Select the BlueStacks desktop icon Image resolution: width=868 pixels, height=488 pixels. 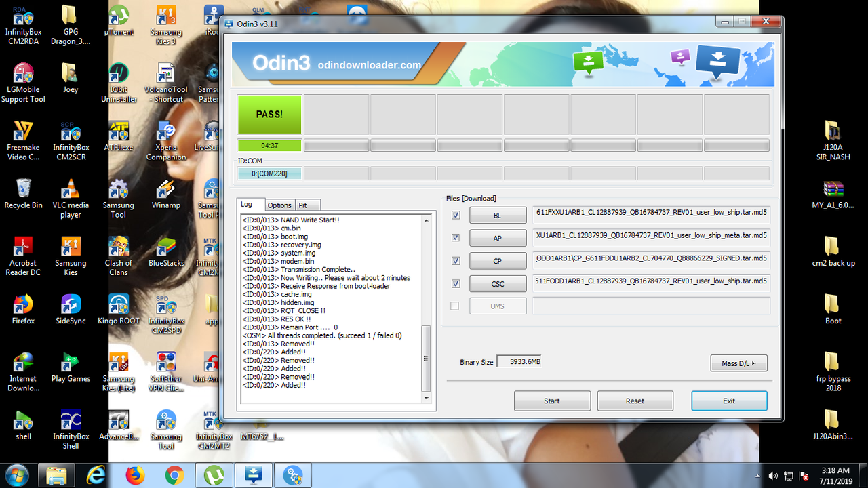pos(166,251)
